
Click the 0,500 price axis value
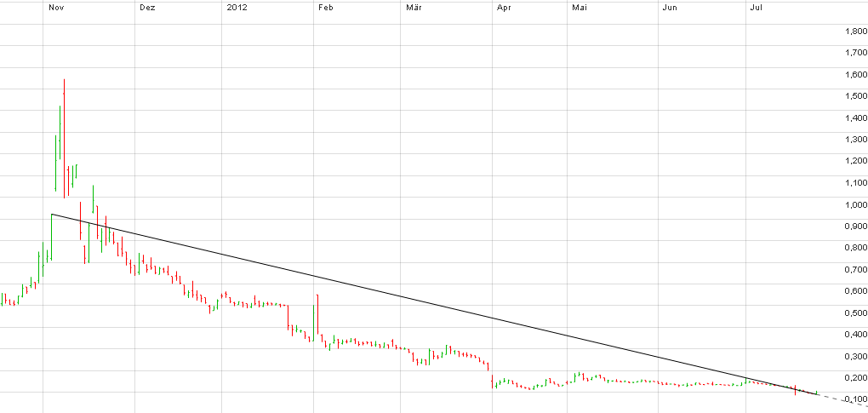pos(856,313)
